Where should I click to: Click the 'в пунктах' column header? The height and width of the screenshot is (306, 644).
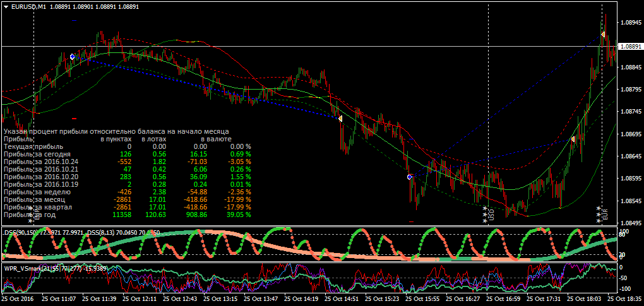click(x=116, y=139)
